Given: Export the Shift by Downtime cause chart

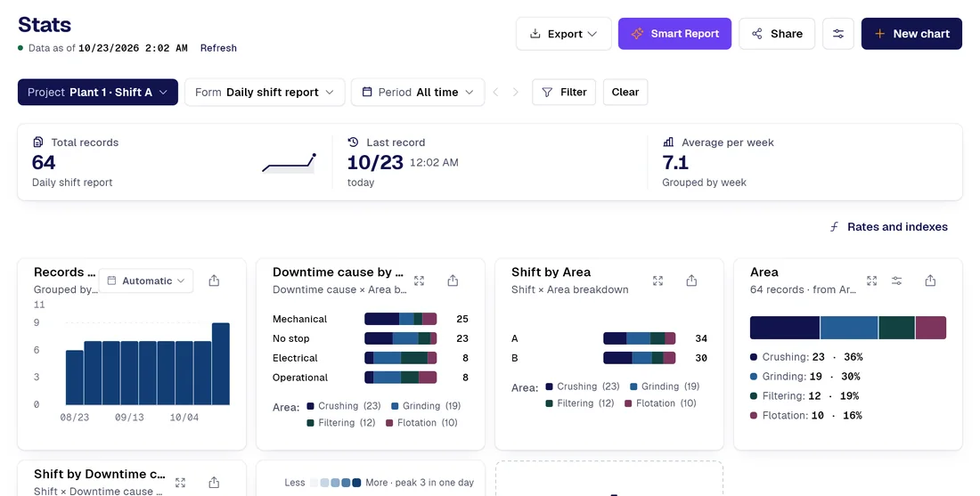Looking at the screenshot, I should click(x=214, y=483).
